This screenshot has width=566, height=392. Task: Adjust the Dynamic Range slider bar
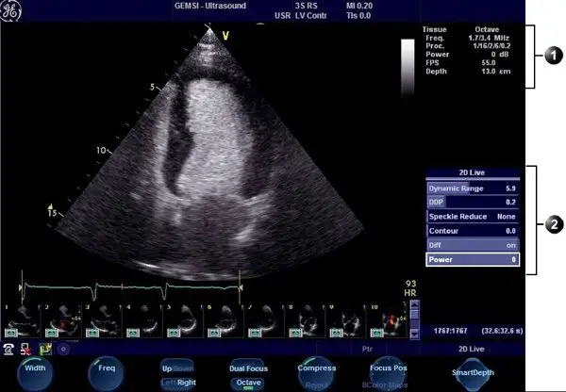click(472, 188)
